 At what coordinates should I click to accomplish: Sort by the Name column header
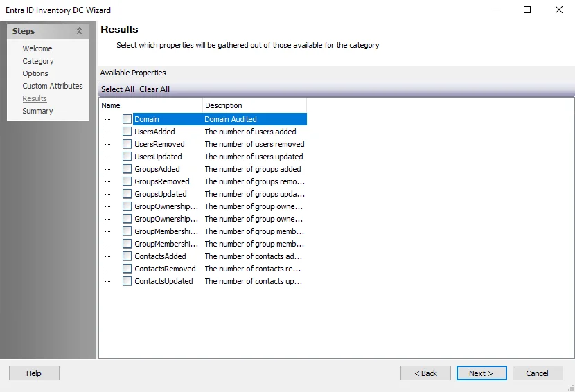click(151, 105)
